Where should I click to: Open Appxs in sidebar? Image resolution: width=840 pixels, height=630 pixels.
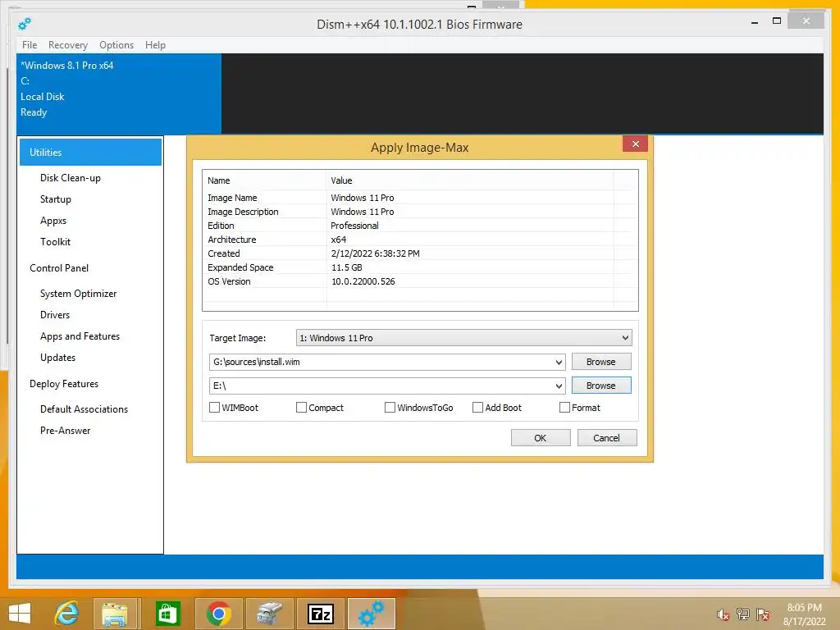point(53,221)
